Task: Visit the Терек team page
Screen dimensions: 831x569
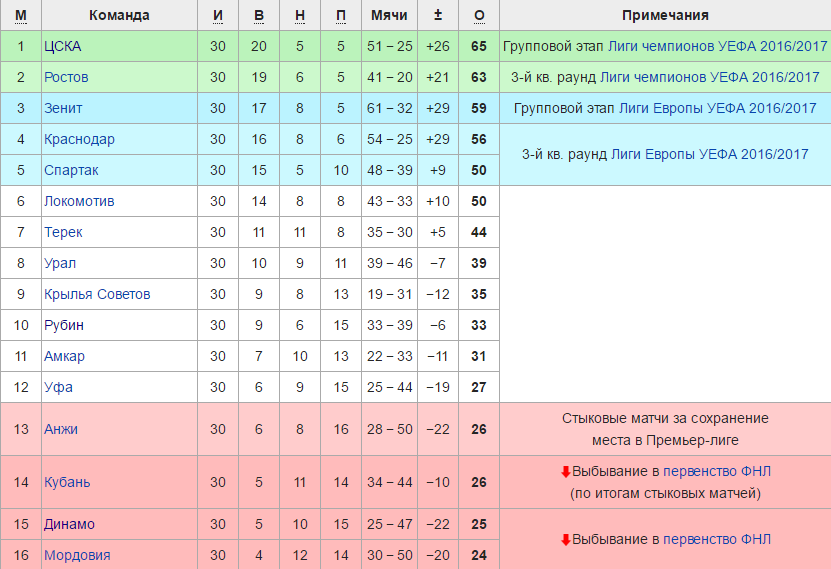Action: tap(63, 232)
